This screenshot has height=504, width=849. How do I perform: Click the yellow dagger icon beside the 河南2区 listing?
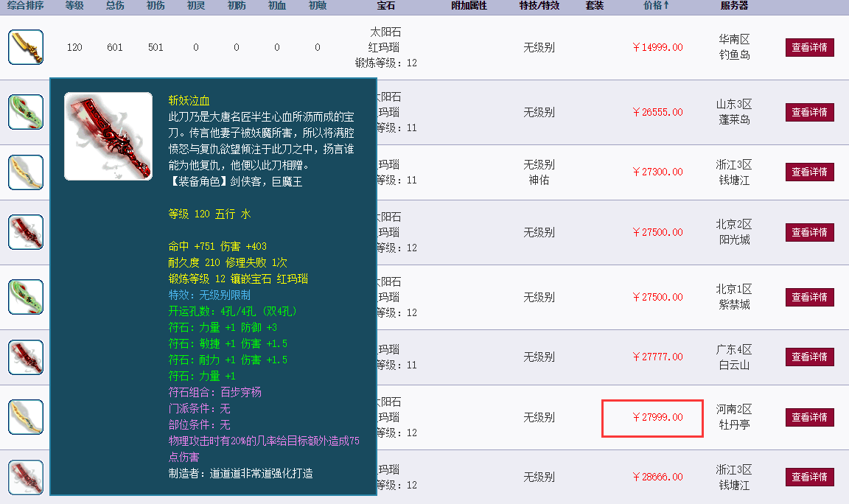click(x=25, y=416)
